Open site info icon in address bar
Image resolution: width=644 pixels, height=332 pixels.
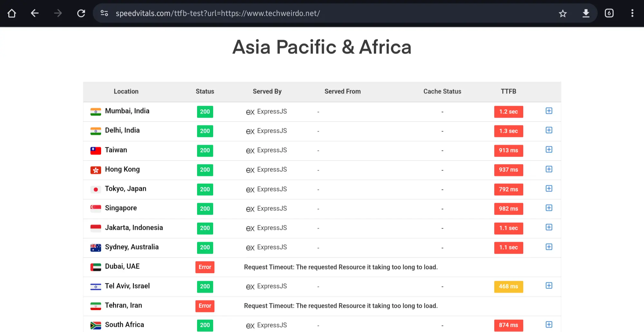pos(104,13)
